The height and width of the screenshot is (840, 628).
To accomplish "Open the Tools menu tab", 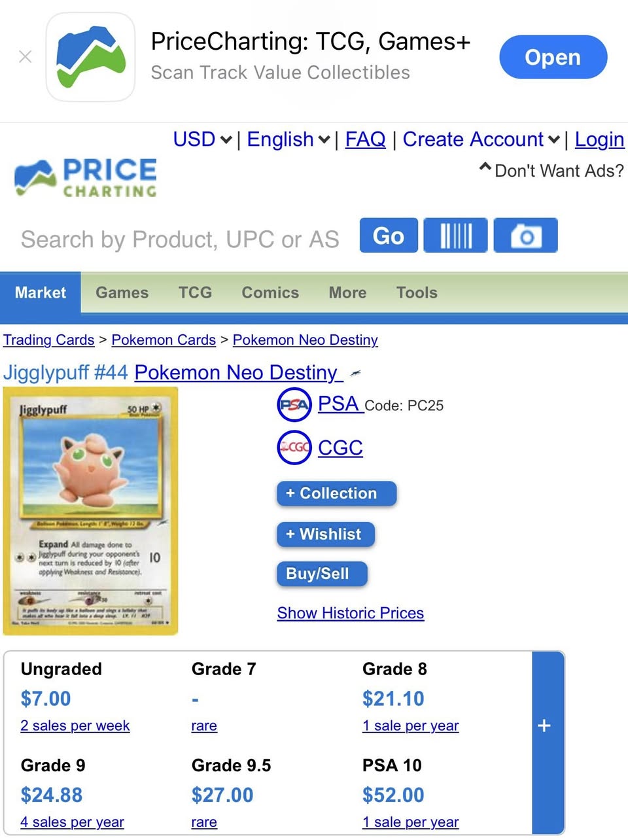I will [x=417, y=292].
